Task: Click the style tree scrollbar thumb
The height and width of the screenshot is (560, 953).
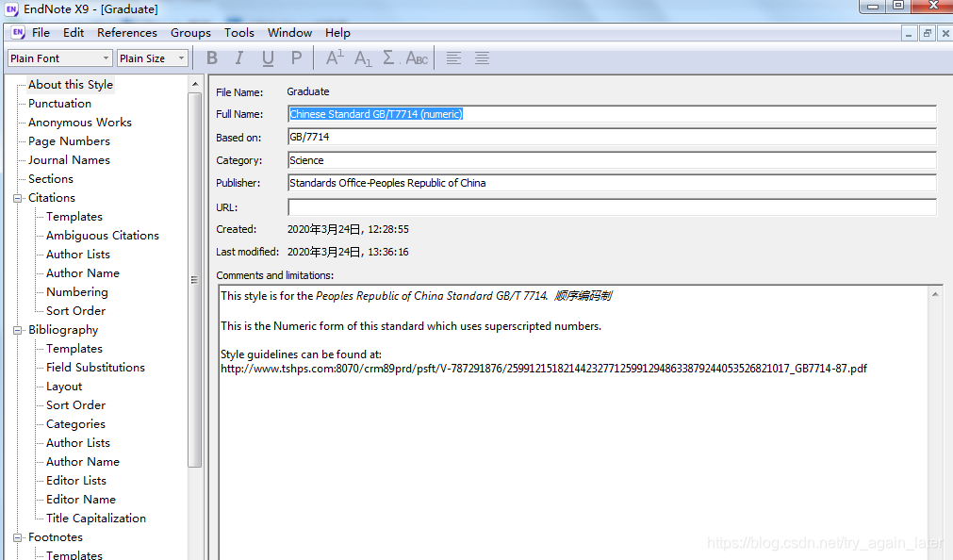Action: 194,280
